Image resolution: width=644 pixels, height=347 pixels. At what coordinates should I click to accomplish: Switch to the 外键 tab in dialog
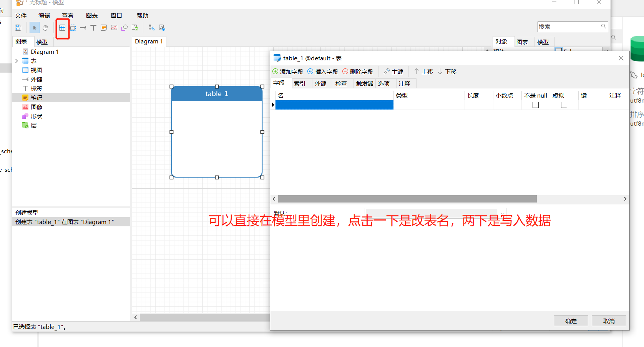pyautogui.click(x=320, y=83)
